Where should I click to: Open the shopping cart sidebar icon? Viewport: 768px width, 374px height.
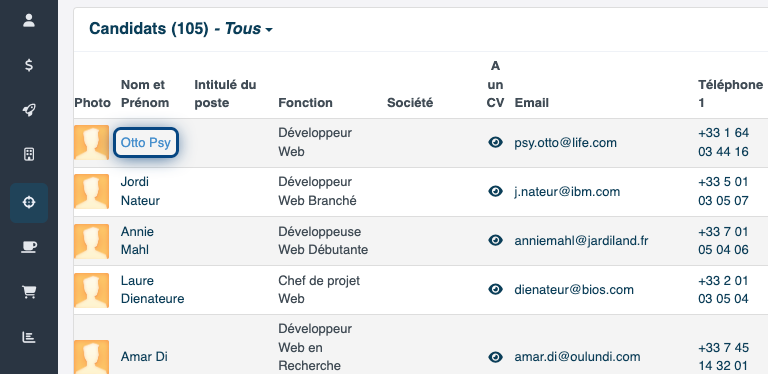pyautogui.click(x=29, y=292)
